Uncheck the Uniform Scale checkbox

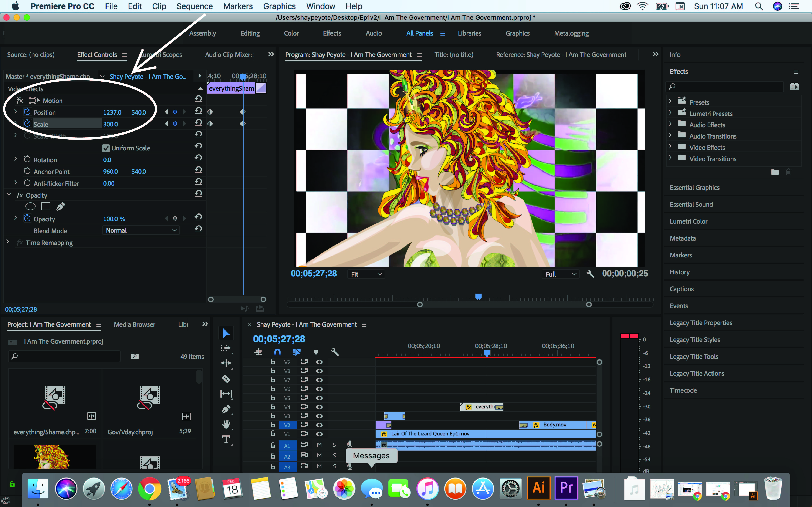[106, 148]
